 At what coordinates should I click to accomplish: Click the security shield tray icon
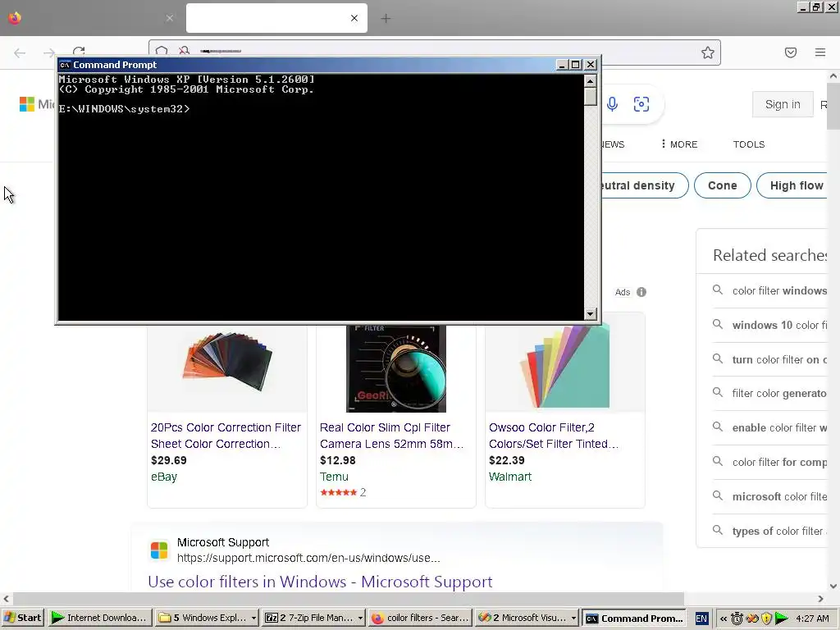[766, 619]
